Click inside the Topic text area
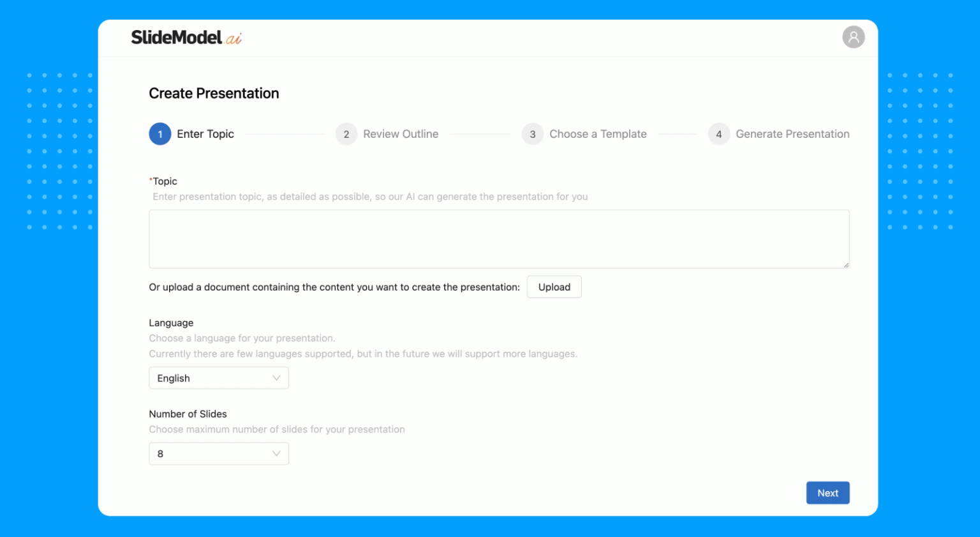 pos(499,239)
